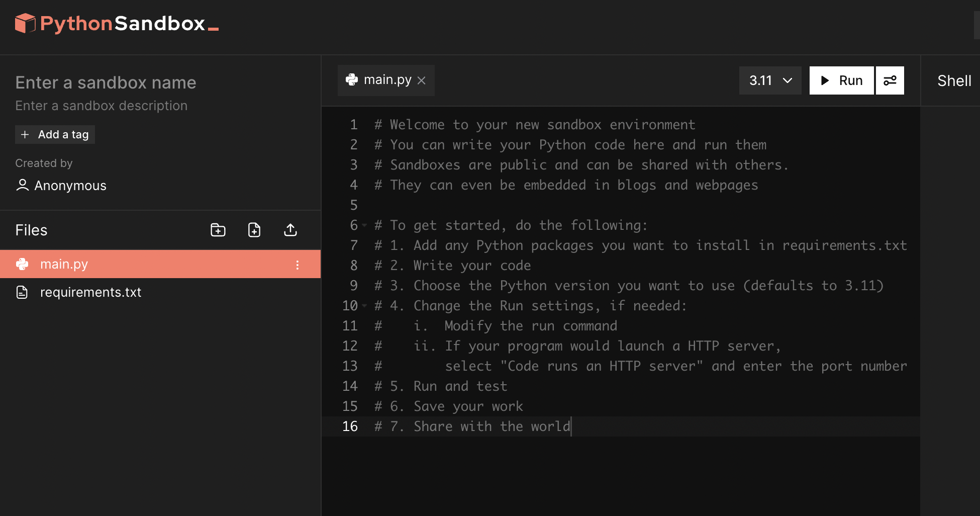Upload a file using the upload icon
Viewport: 980px width, 516px height.
click(x=290, y=230)
